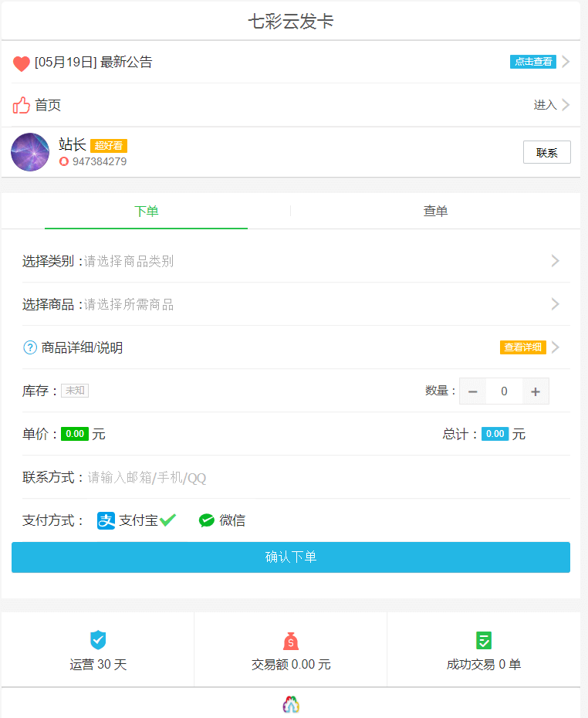Click the red heart announcement icon

(x=22, y=63)
